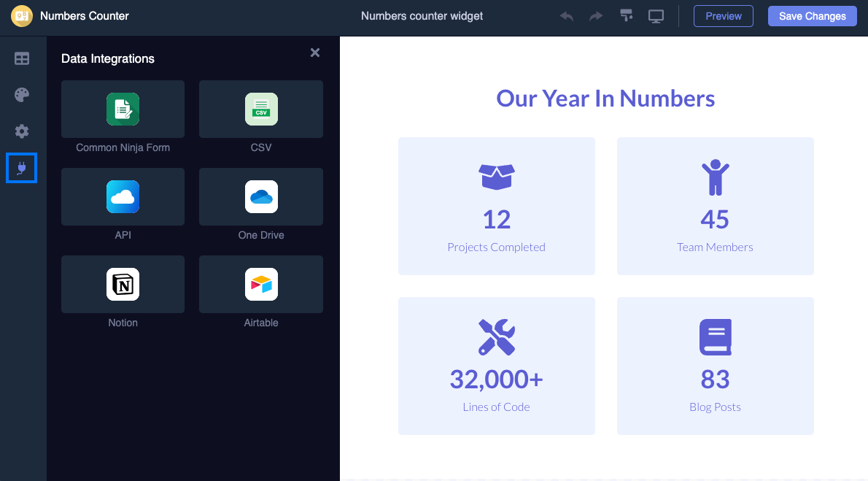Click the desktop monitor view icon

coord(656,17)
